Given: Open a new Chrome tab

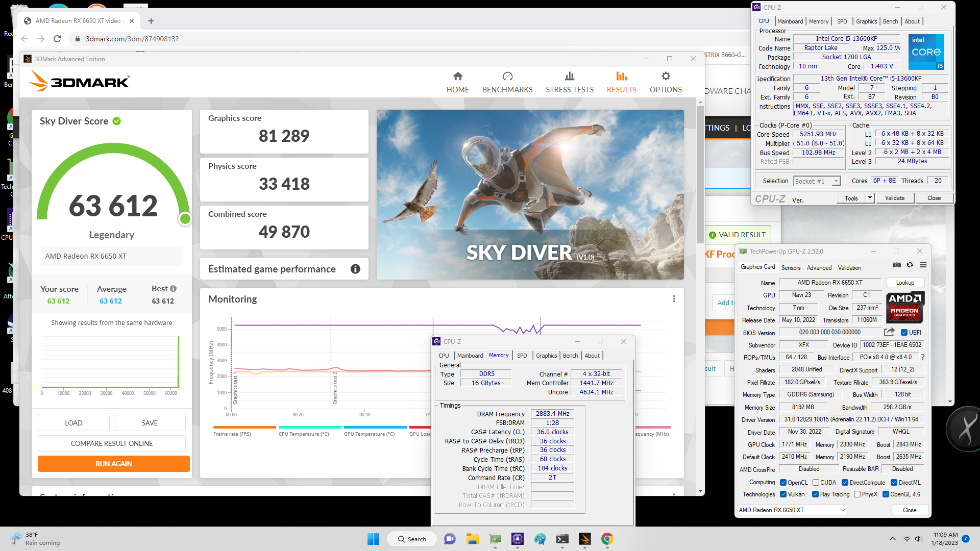Looking at the screenshot, I should [x=151, y=21].
